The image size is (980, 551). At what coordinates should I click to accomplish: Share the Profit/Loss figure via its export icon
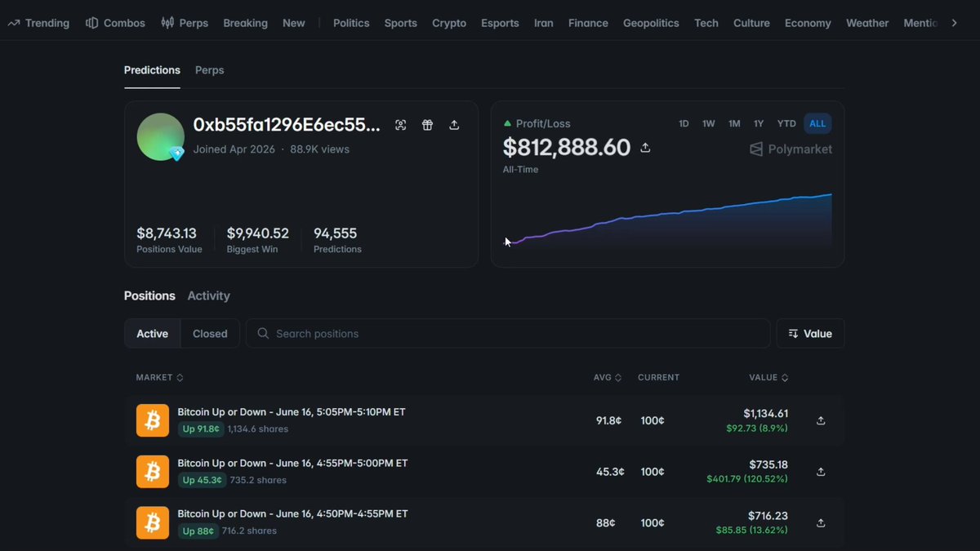point(645,148)
